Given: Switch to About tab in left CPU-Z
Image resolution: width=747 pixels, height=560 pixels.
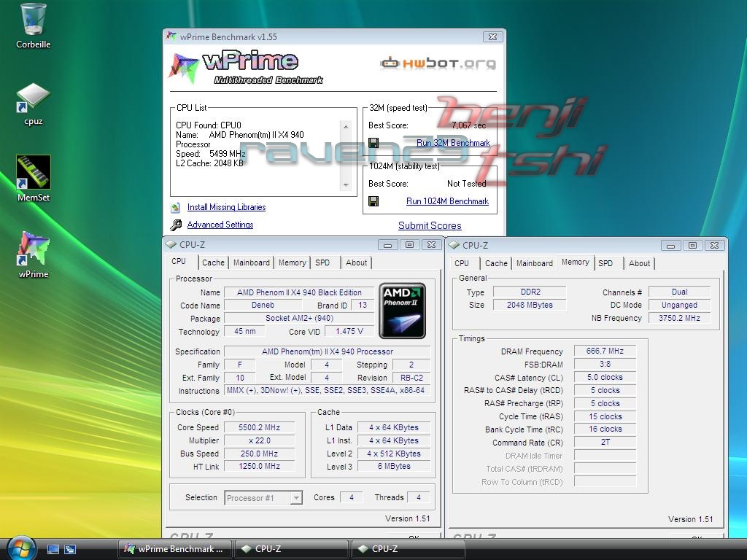Looking at the screenshot, I should pyautogui.click(x=356, y=262).
